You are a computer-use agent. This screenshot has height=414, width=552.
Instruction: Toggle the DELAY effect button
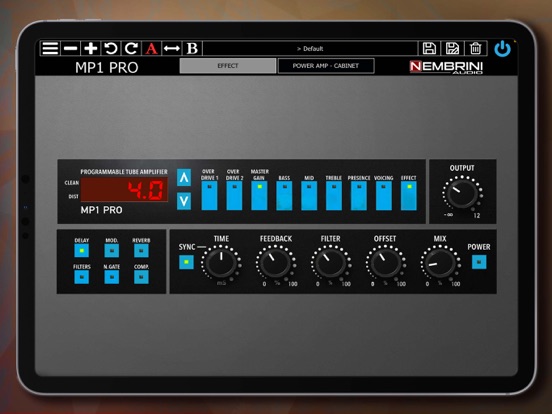(82, 251)
